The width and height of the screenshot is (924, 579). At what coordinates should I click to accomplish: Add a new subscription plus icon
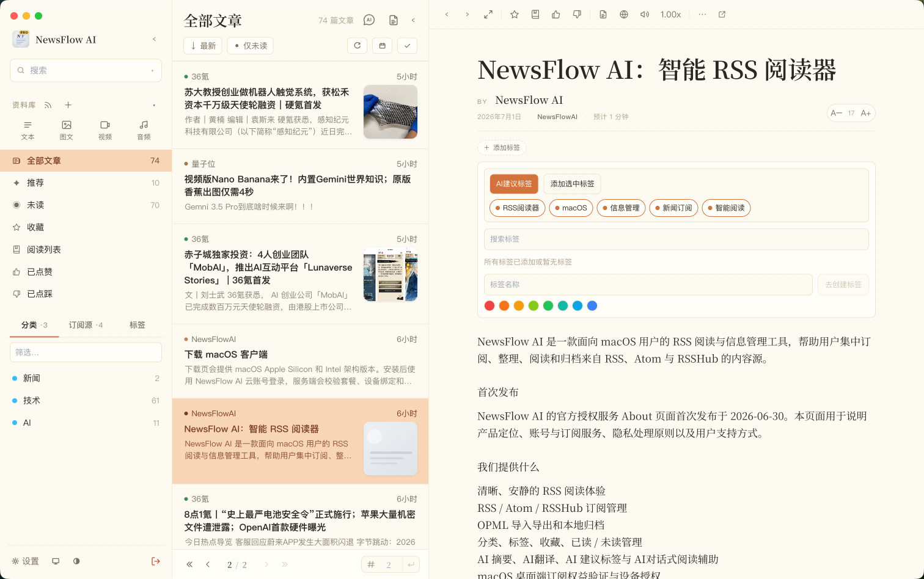(x=68, y=105)
